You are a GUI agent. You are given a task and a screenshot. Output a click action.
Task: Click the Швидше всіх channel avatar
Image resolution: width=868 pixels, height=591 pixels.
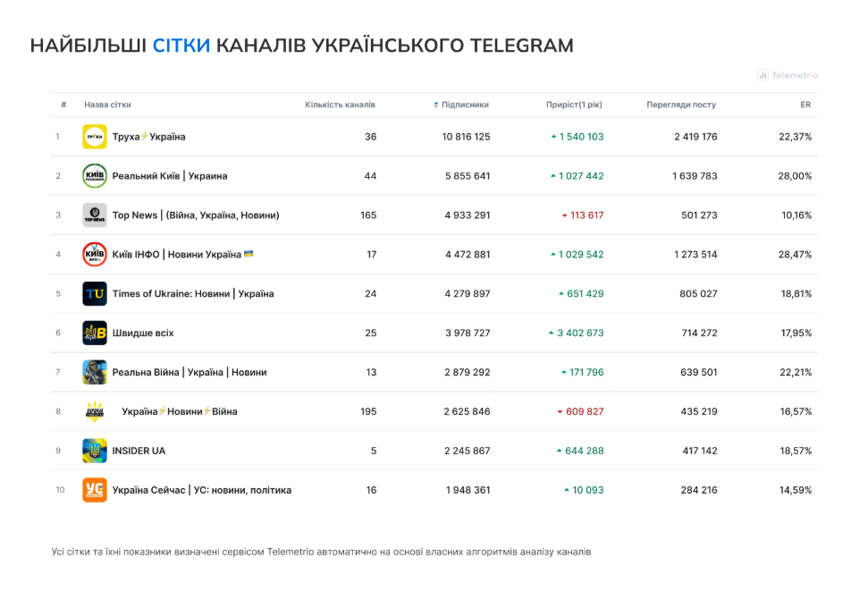(95, 333)
